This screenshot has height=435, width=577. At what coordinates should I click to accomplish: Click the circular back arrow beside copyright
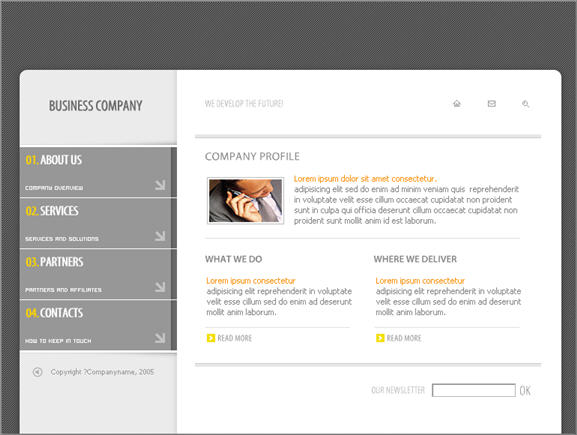point(38,372)
